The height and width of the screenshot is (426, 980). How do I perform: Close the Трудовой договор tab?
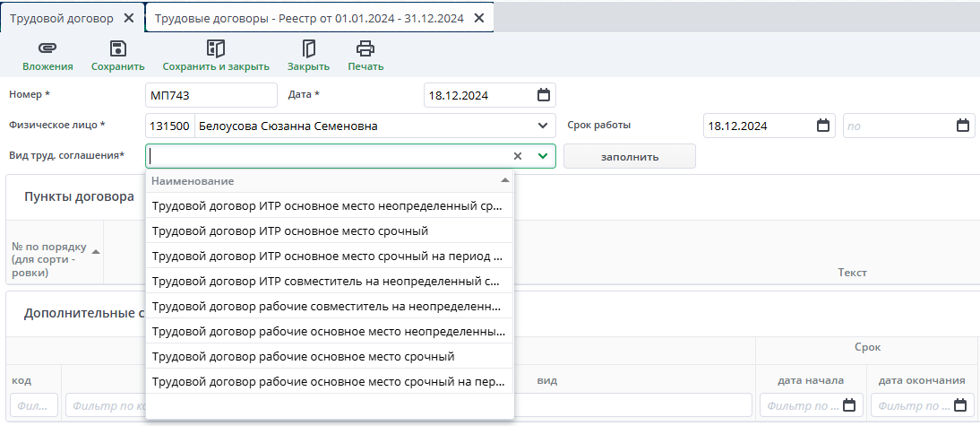click(129, 18)
